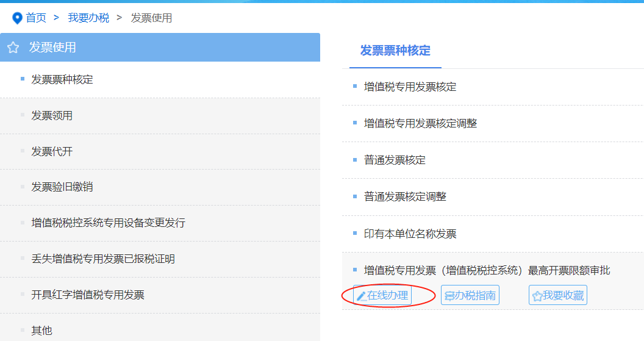Click the 在线办理 button

[382, 295]
